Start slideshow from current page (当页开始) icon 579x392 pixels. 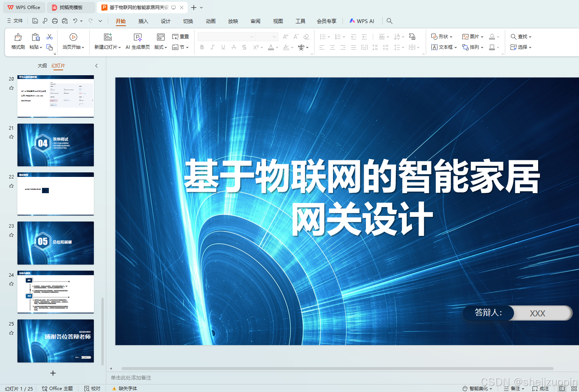[x=73, y=37]
